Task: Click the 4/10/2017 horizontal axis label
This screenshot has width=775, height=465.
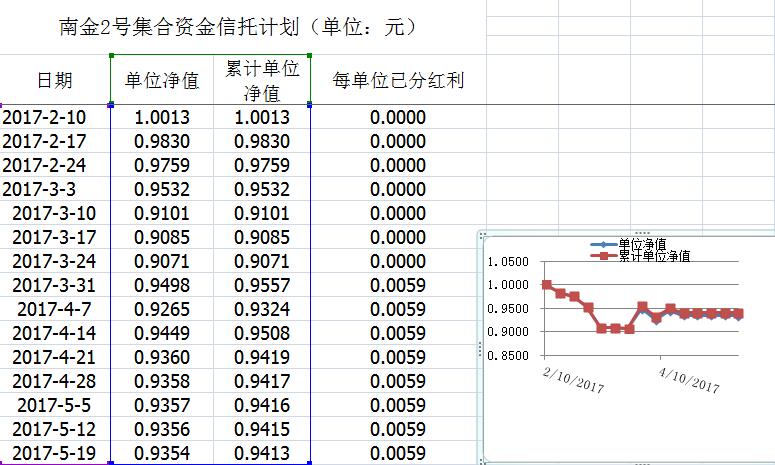Action: tap(689, 381)
